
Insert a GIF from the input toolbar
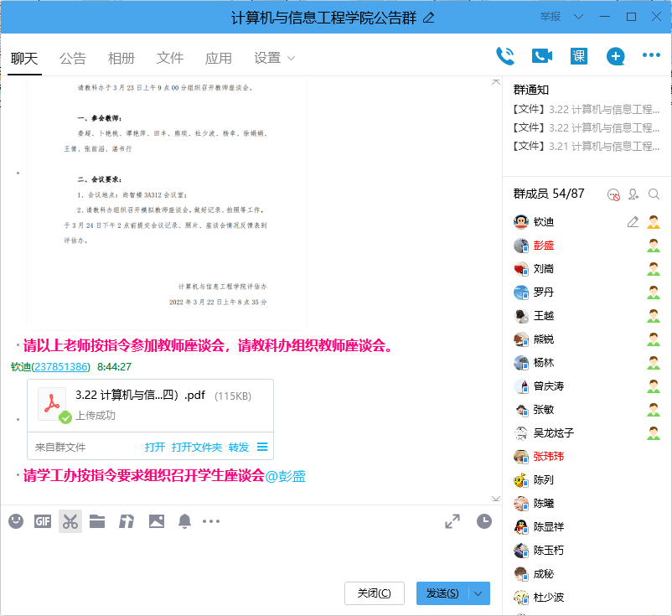[x=42, y=521]
